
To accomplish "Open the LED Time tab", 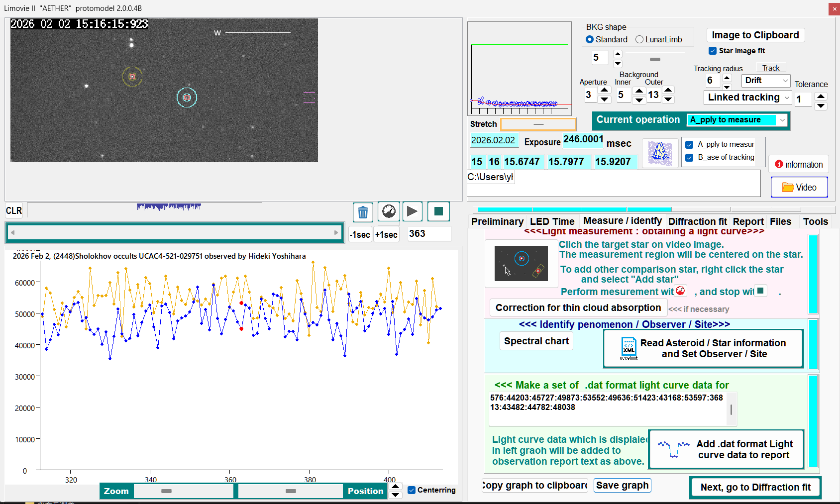I will (552, 221).
